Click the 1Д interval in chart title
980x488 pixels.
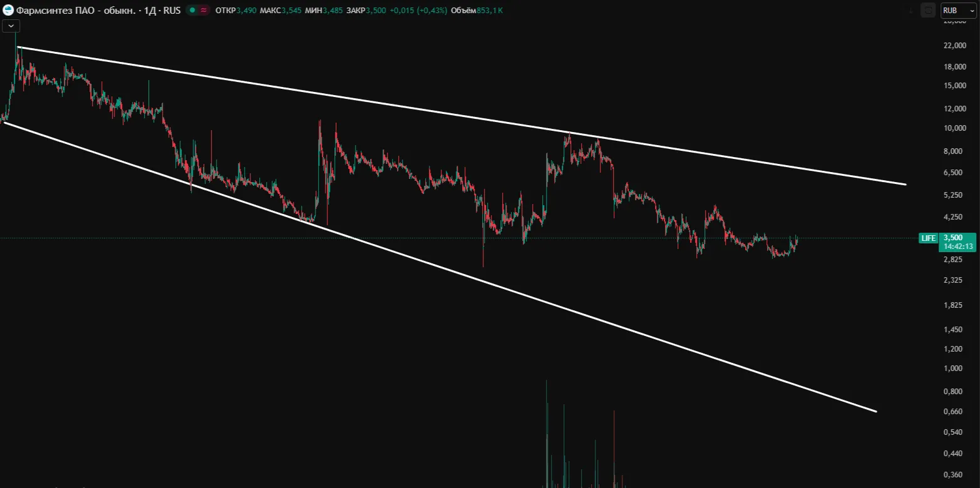150,11
